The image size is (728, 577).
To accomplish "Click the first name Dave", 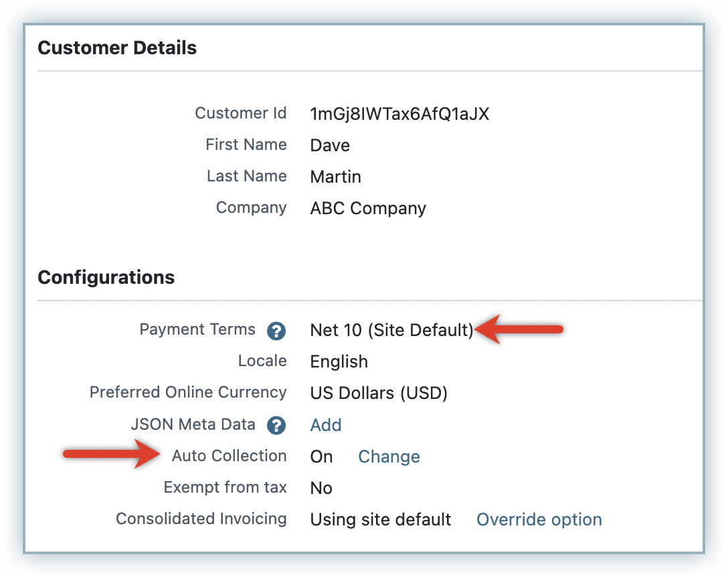I will coord(330,145).
